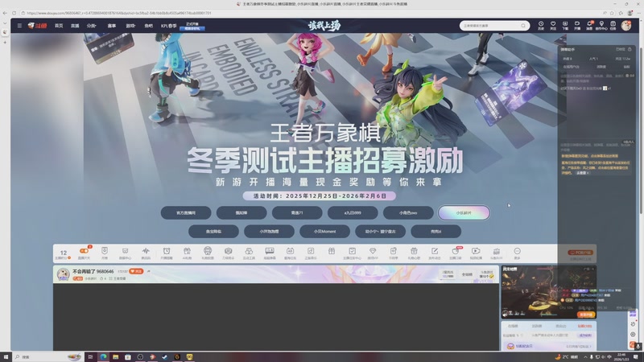Viewport: 644px width, 362px height.
Task: Open the gift box icon in streamer toolbar
Action: (332, 251)
